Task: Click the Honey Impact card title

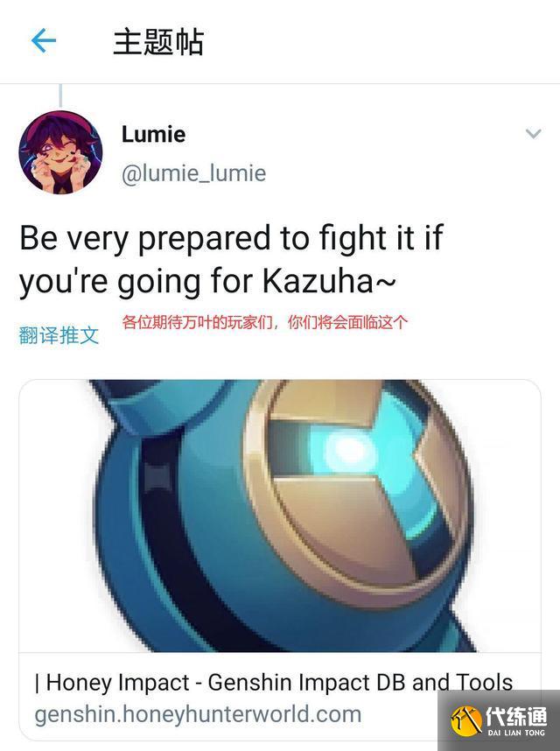Action: pos(274,683)
